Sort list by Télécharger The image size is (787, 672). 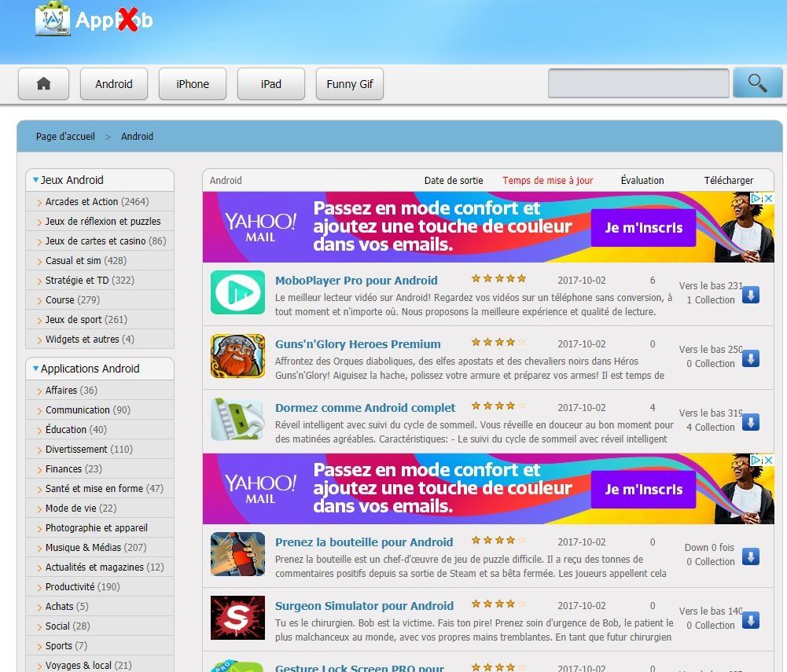(x=729, y=180)
